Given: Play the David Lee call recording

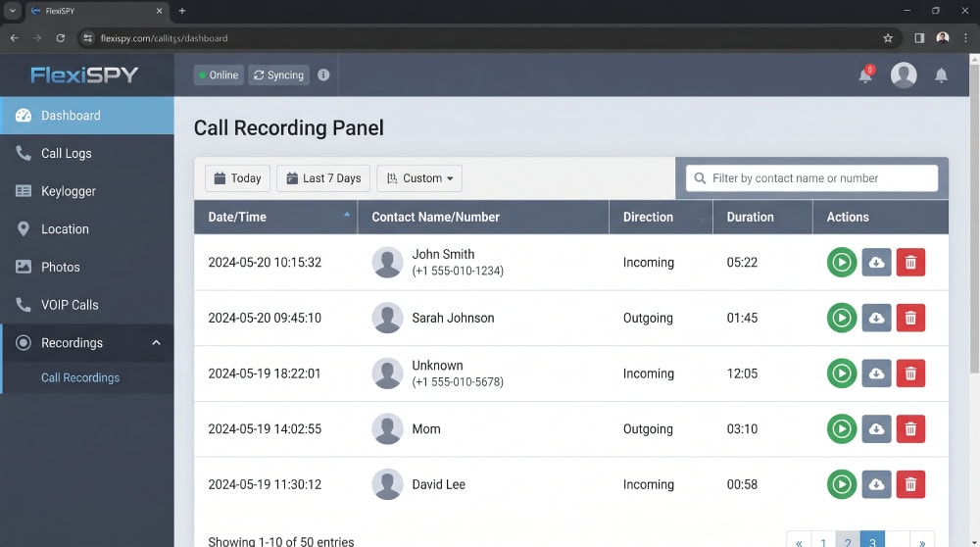Looking at the screenshot, I should (x=841, y=484).
